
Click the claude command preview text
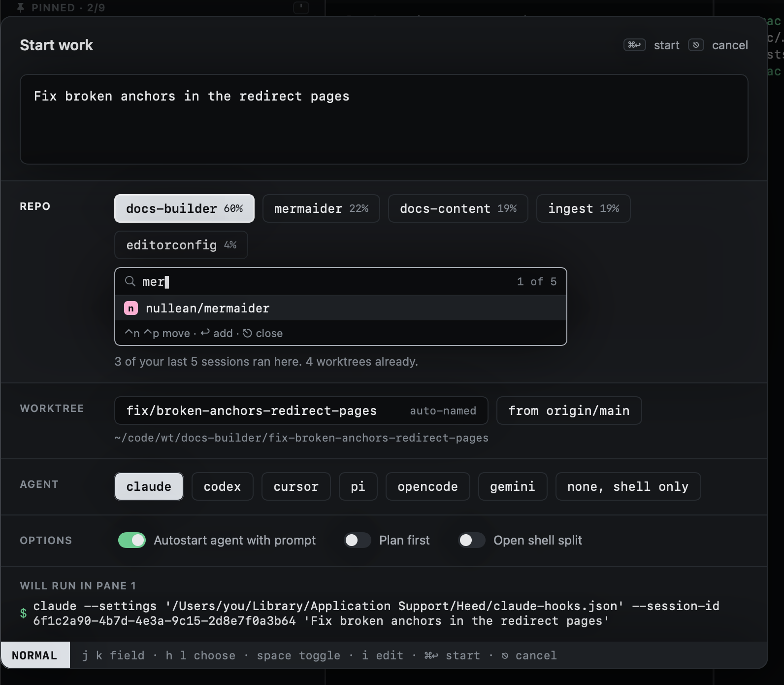pyautogui.click(x=376, y=613)
